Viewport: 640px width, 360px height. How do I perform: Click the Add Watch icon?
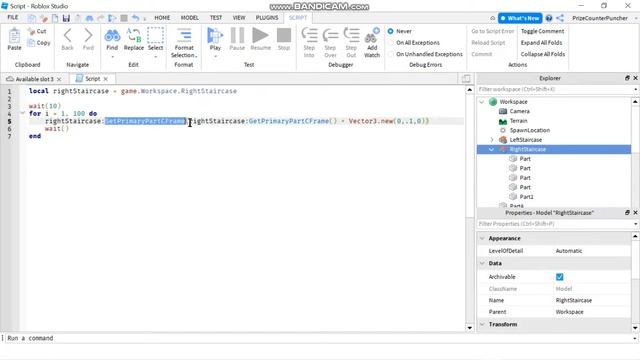coord(372,36)
